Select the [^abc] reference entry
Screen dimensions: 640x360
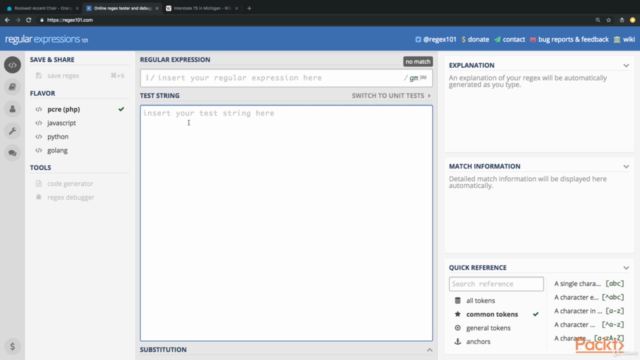click(x=589, y=297)
